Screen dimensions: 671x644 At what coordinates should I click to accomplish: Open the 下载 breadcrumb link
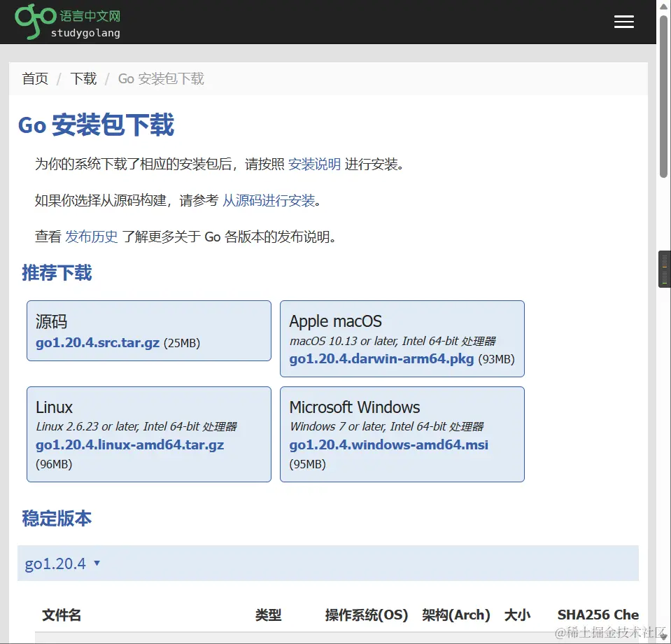click(83, 79)
